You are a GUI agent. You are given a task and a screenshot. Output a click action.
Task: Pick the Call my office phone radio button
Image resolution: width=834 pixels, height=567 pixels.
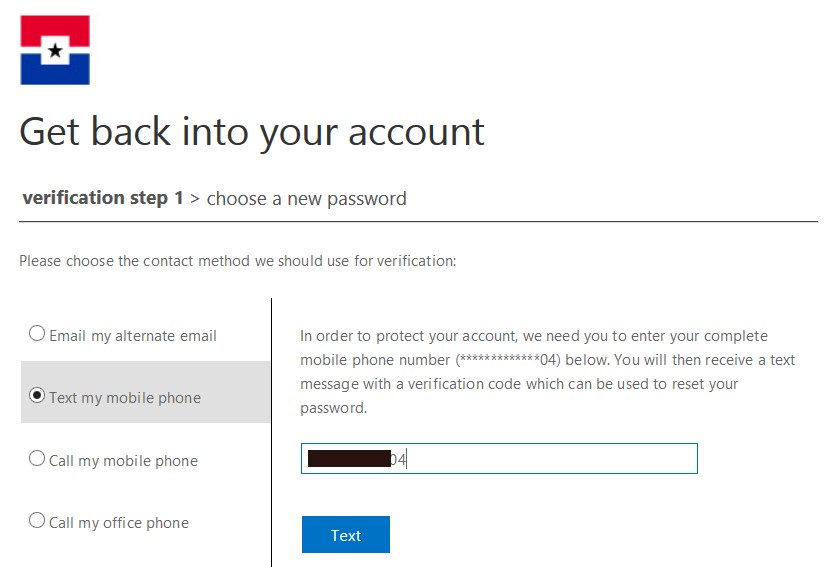point(37,521)
